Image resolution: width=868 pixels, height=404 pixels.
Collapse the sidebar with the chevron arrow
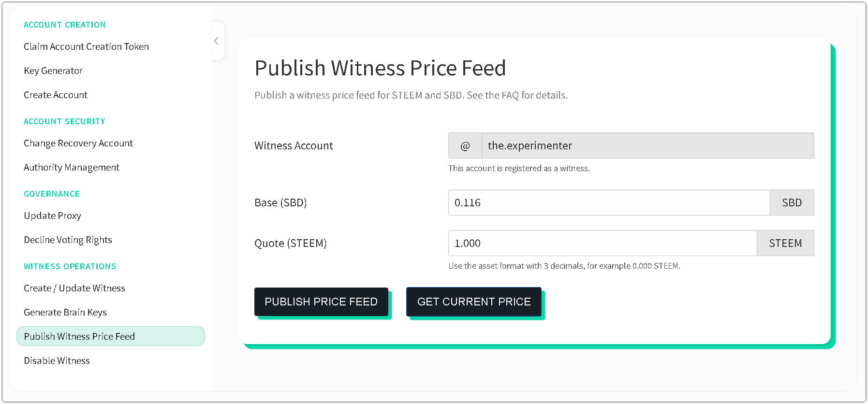tap(216, 41)
